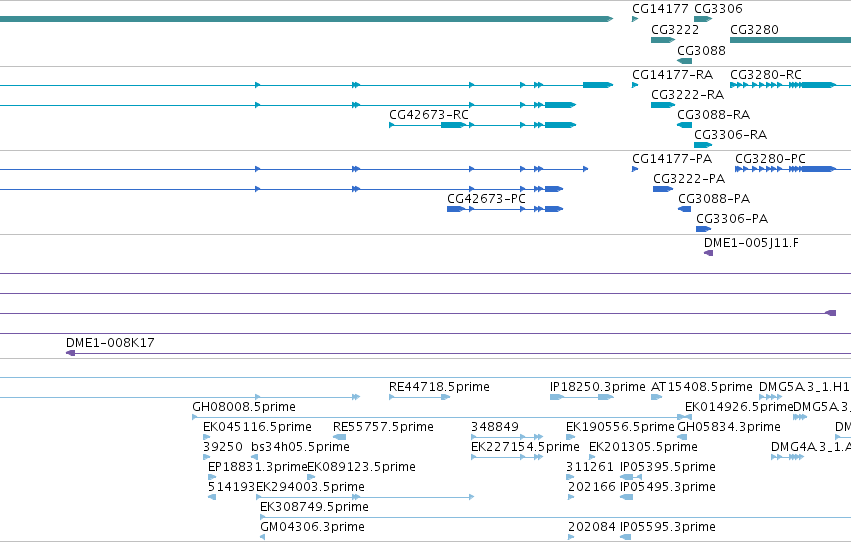Viewport: 851px width, 542px height.
Task: Select the CG3280 gene label
Action: pos(754,30)
